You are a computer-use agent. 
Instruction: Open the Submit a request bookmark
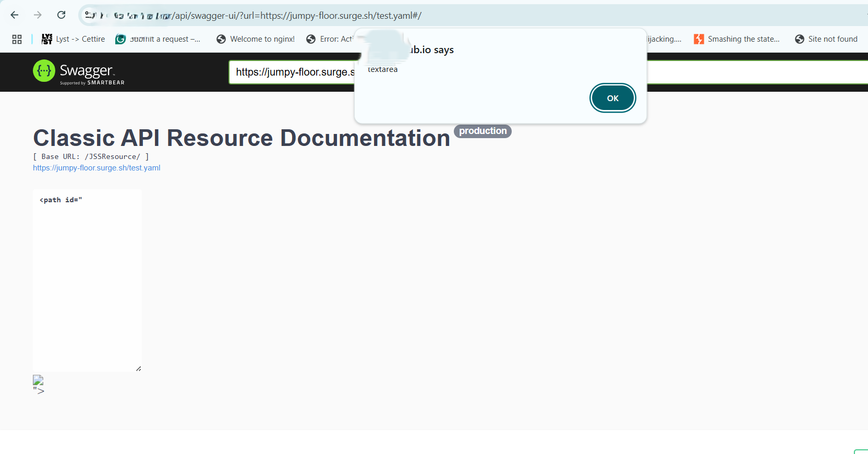[158, 39]
